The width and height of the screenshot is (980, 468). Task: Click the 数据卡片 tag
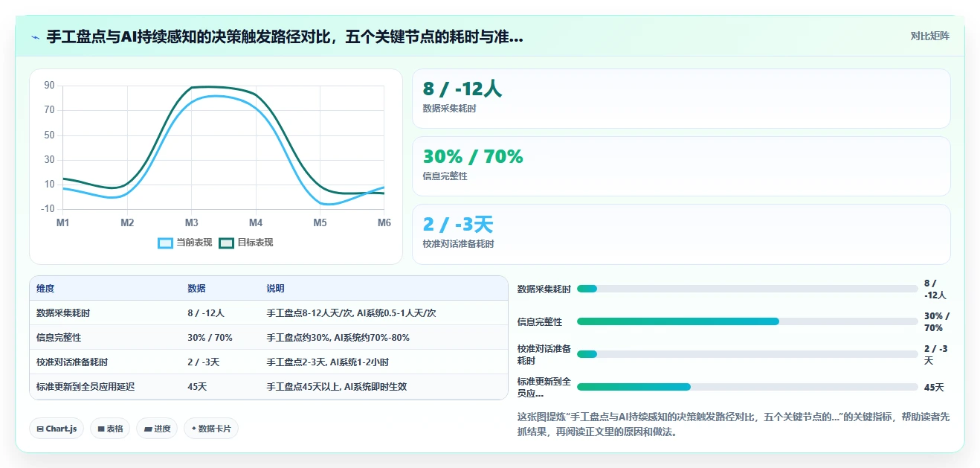coord(211,429)
